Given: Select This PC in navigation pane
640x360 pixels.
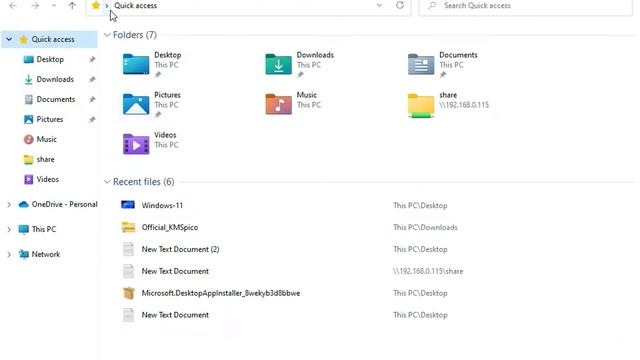Looking at the screenshot, I should pyautogui.click(x=44, y=229).
